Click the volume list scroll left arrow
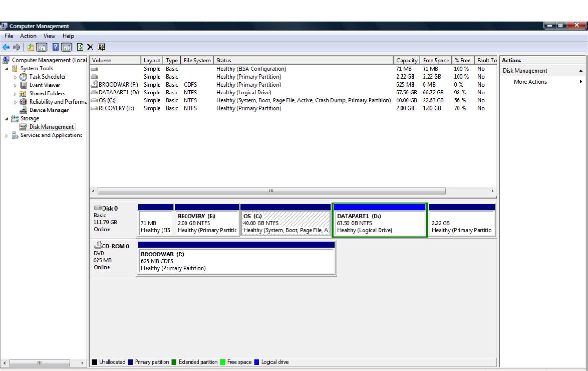 coord(93,191)
